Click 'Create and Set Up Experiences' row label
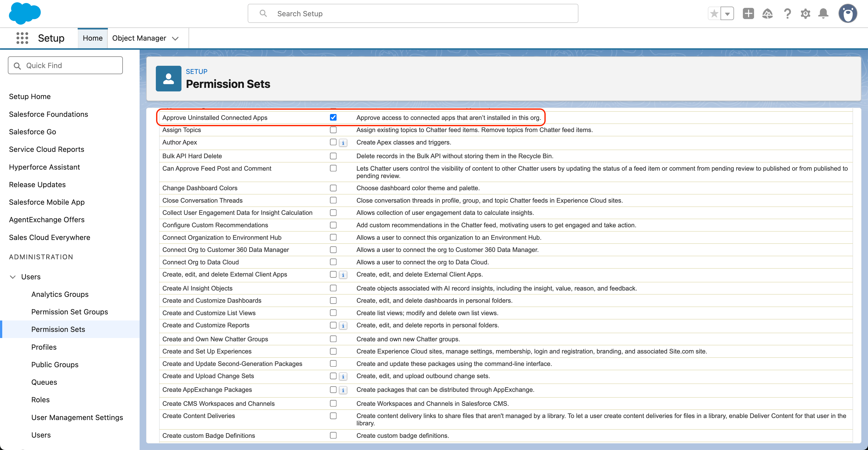 (x=207, y=351)
